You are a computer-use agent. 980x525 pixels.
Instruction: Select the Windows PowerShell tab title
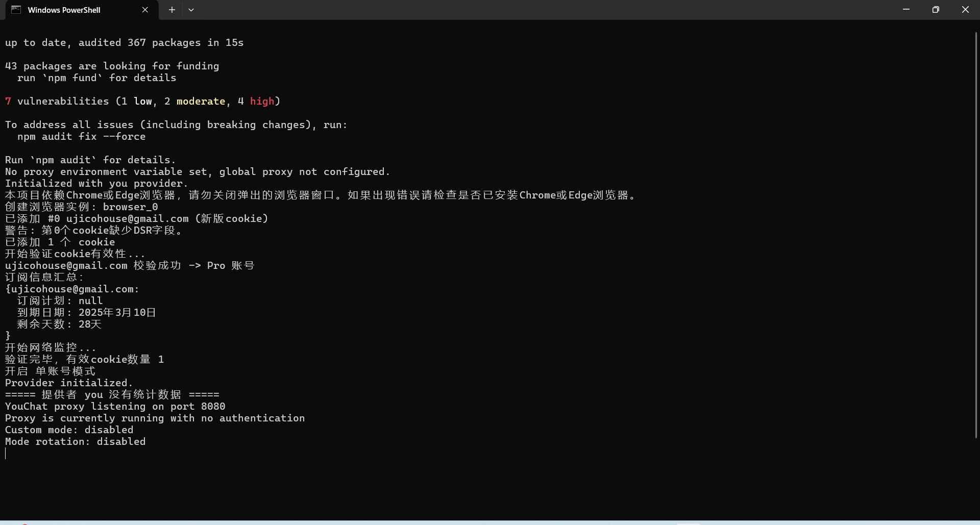pos(64,10)
